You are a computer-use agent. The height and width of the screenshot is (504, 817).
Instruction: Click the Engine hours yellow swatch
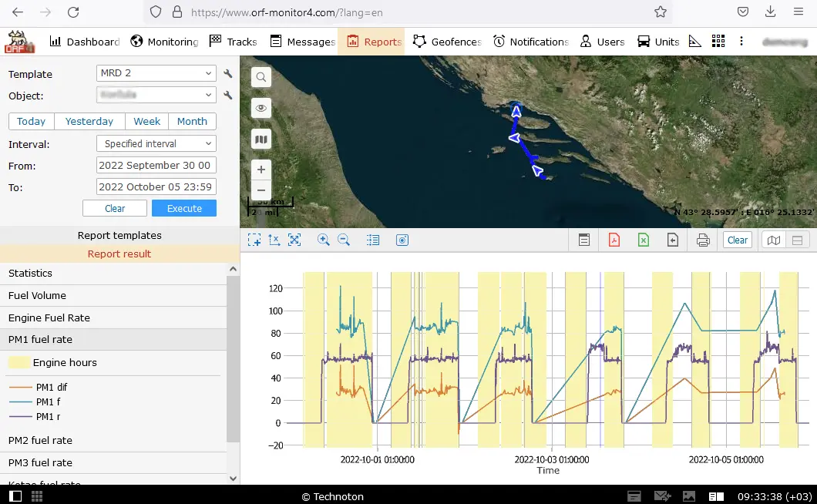[x=19, y=362]
